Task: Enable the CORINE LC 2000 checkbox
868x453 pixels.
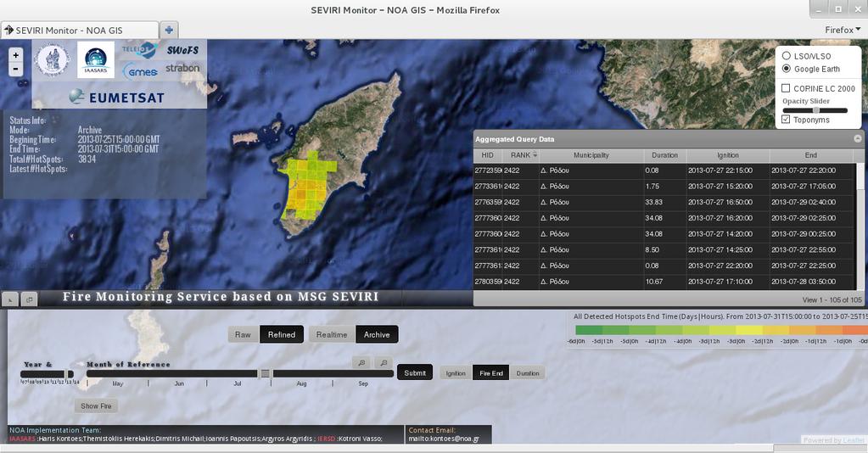Action: click(x=786, y=88)
